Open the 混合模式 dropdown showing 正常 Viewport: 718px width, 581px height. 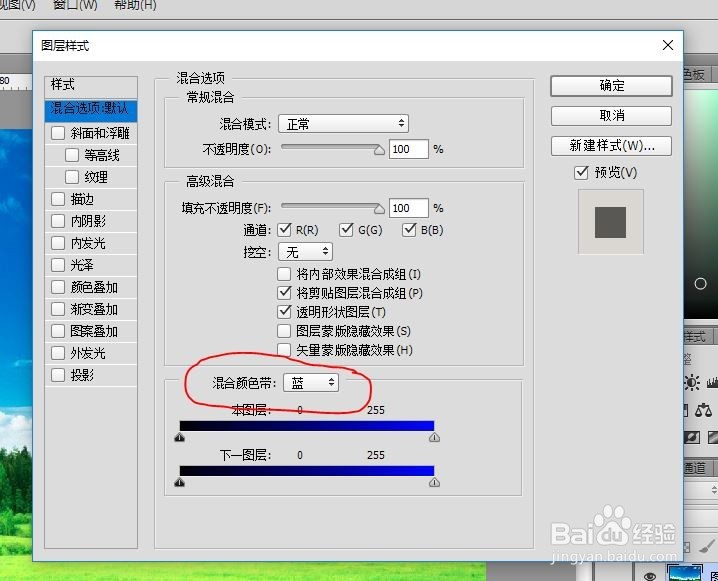pos(343,124)
